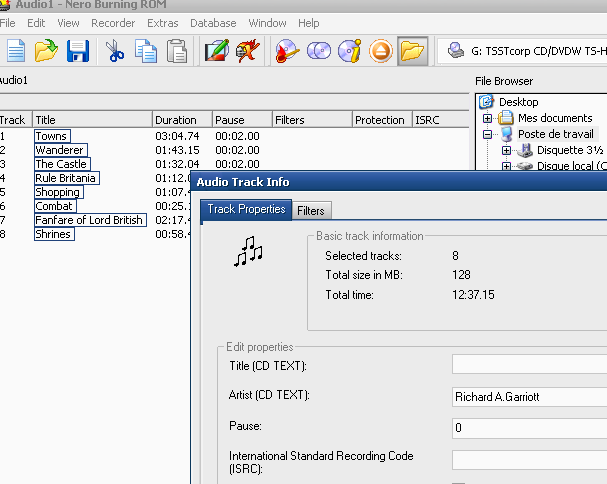Launch the Nero Express burning man icon
This screenshot has height=484, width=607.
(x=248, y=51)
